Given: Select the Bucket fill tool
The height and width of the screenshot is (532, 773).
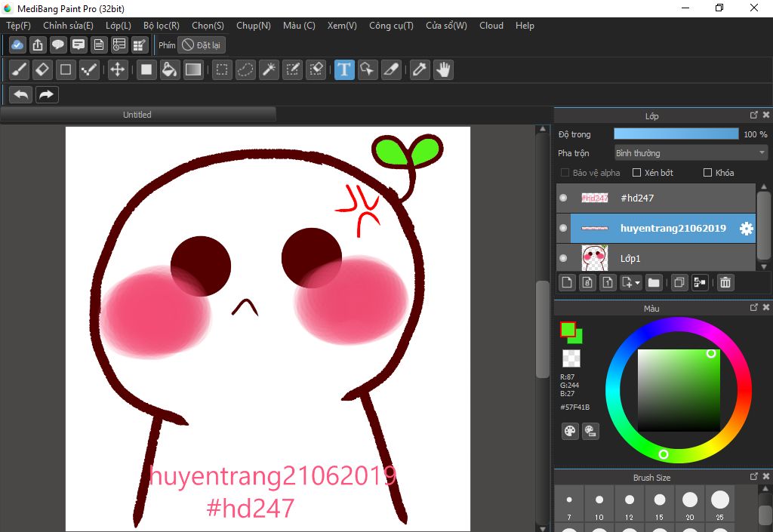Looking at the screenshot, I should (170, 70).
